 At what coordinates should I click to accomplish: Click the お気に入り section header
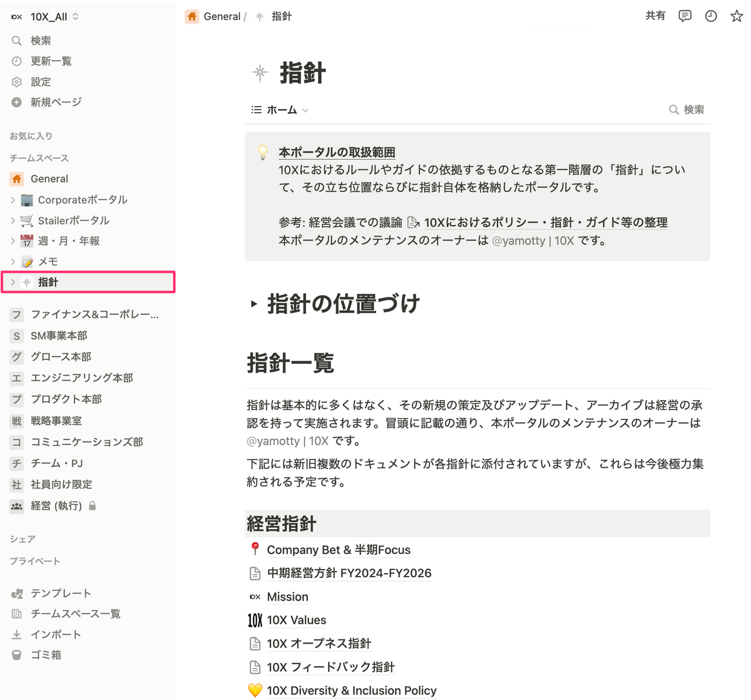pyautogui.click(x=31, y=136)
